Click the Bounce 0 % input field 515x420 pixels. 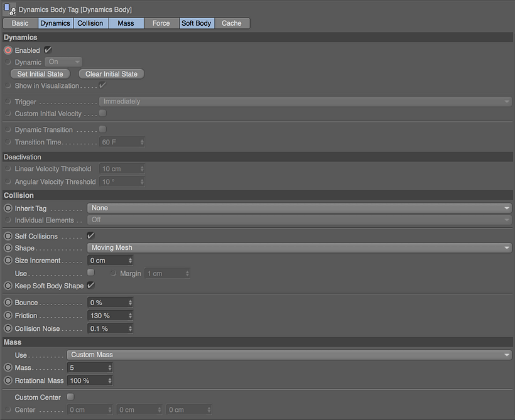click(x=110, y=303)
